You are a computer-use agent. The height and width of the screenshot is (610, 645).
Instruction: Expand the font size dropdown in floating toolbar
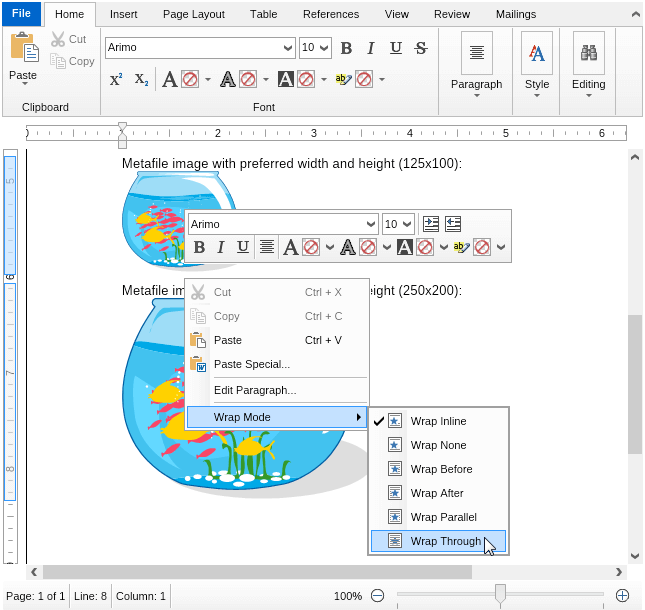(407, 224)
